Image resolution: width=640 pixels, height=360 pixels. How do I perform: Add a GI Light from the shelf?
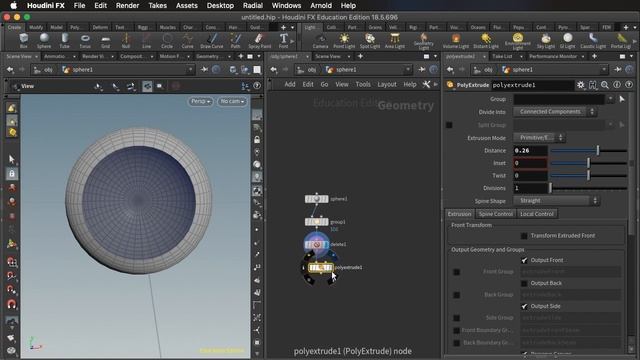pyautogui.click(x=568, y=40)
